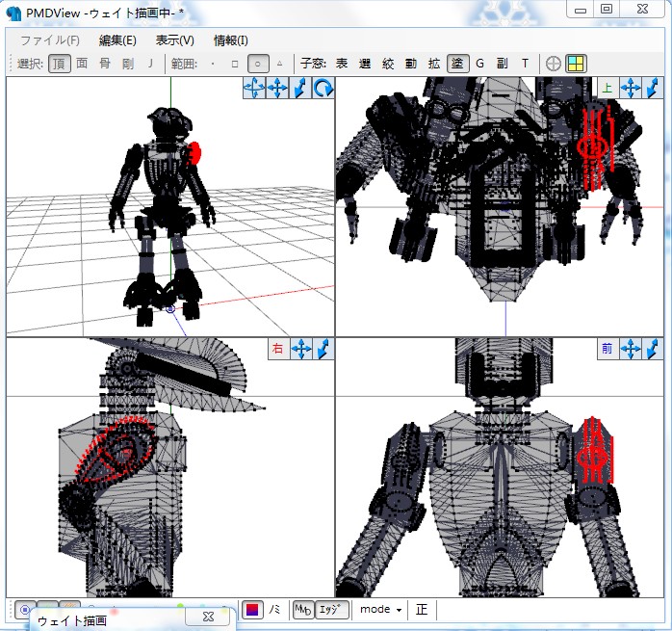672x631 pixels.
Task: Open the 情報(I) menu
Action: tap(231, 40)
